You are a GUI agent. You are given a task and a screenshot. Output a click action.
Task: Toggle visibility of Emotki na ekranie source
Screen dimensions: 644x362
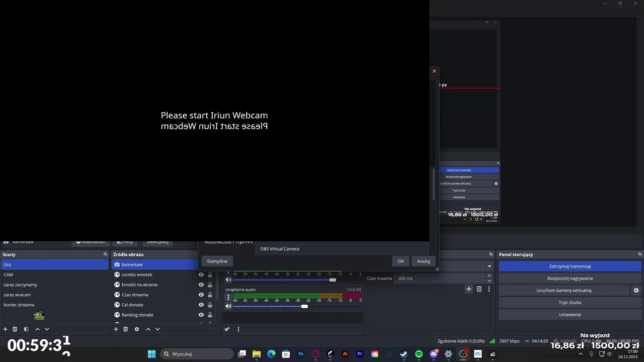(x=201, y=285)
